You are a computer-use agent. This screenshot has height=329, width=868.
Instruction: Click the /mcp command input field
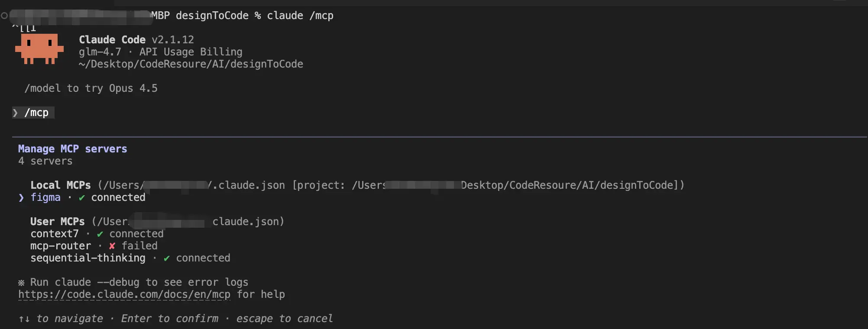pos(37,113)
